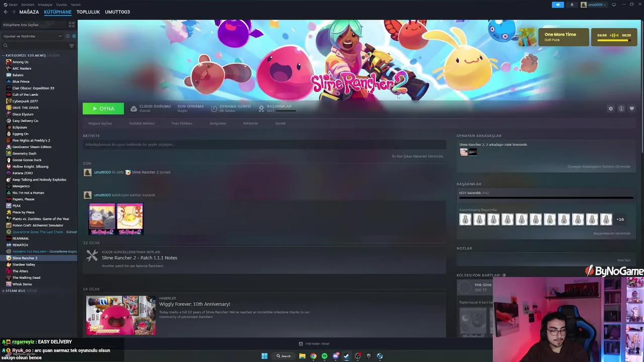Open the Oyunlar menu
Viewport: 644px width, 362px height.
point(61,5)
